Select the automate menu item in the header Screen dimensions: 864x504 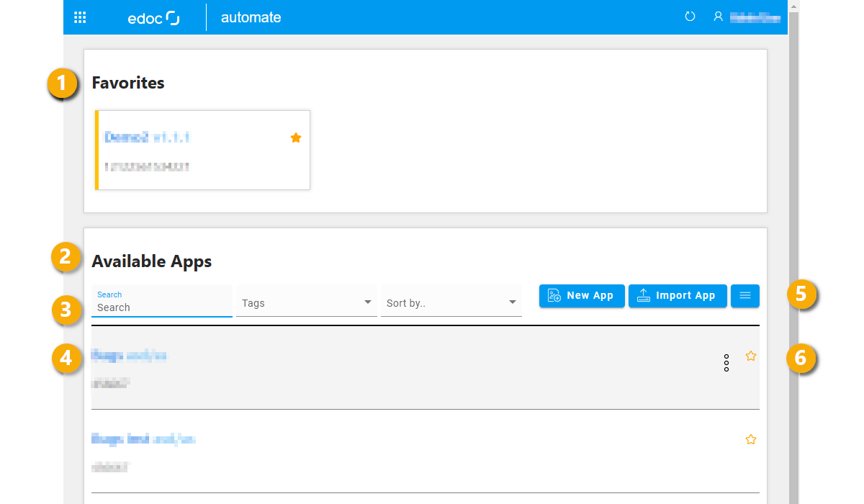(x=251, y=17)
